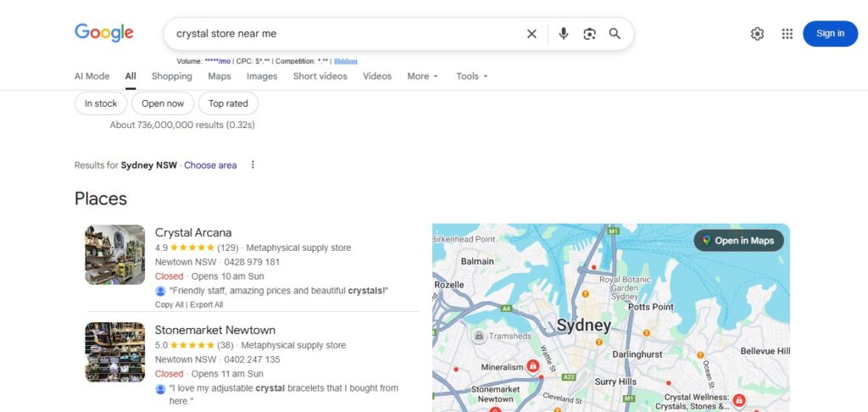868x412 pixels.
Task: Click the Sign in button
Action: [x=830, y=34]
